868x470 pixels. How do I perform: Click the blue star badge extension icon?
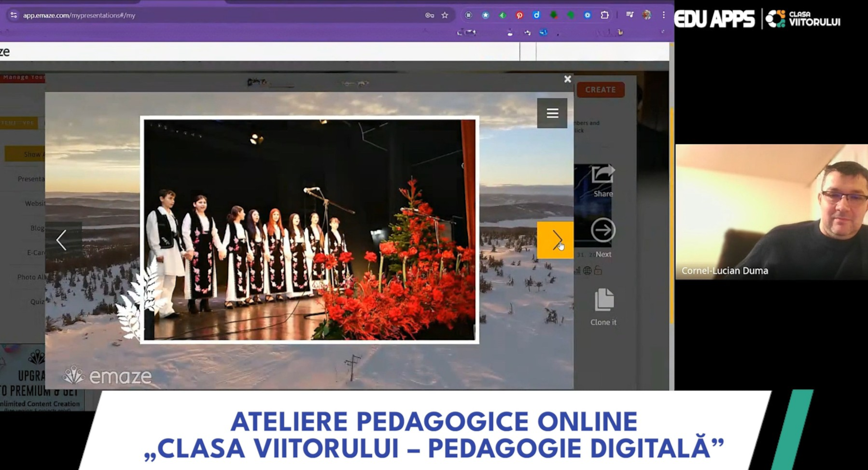(x=486, y=15)
